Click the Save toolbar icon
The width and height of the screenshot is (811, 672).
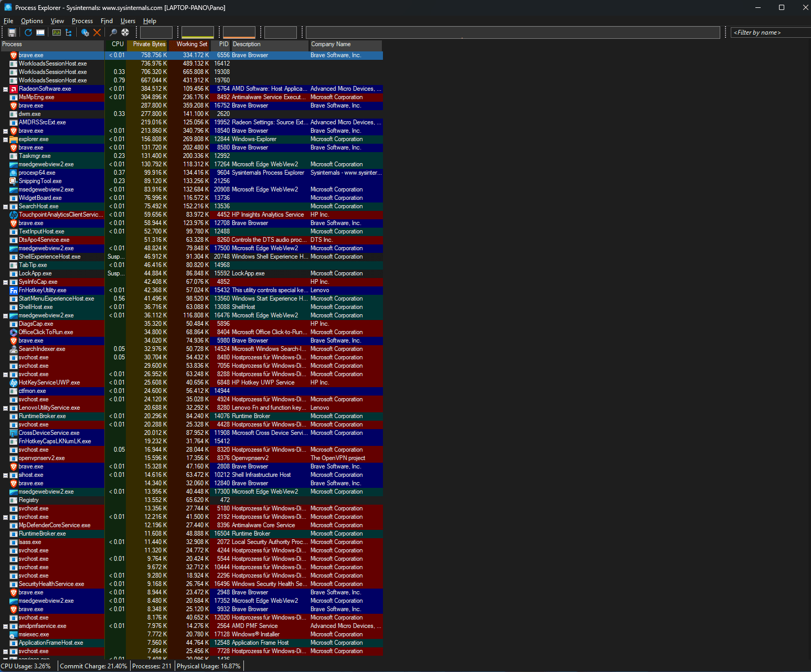(x=12, y=33)
